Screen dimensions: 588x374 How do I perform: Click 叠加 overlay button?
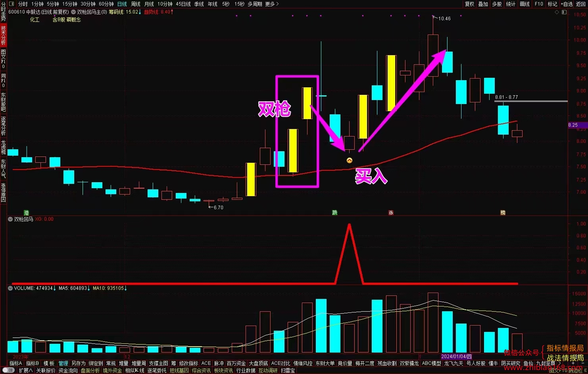pyautogui.click(x=483, y=4)
